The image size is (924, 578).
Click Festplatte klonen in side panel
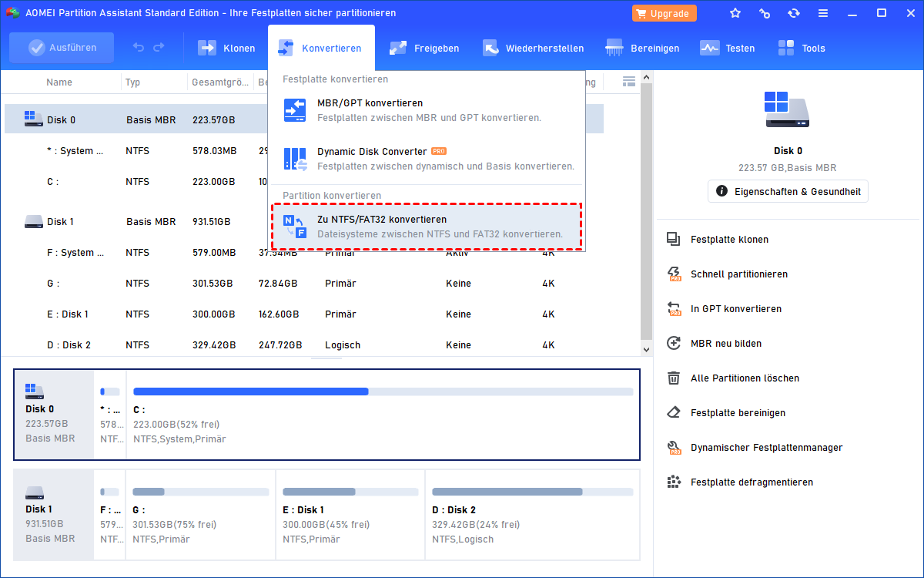click(729, 239)
